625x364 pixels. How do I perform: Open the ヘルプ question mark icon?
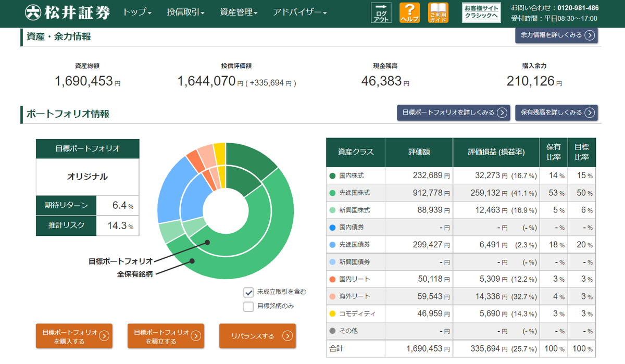[x=410, y=13]
